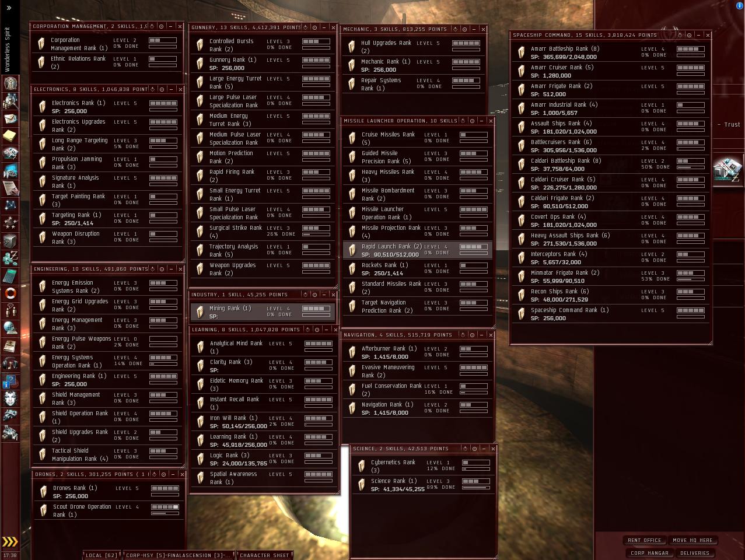The height and width of the screenshot is (560, 745).
Task: Open the red lifesaver help icon
Action: [x=10, y=293]
